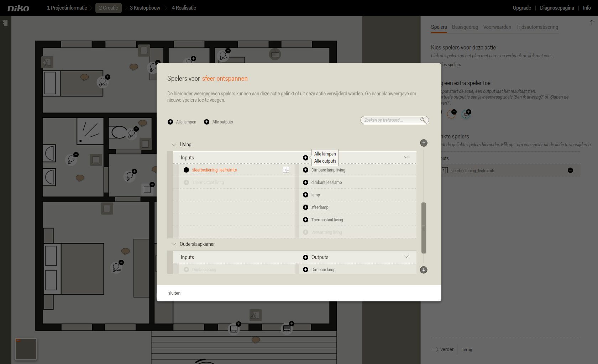Click lamp icon in toilet room
The height and width of the screenshot is (364, 598).
click(x=131, y=133)
